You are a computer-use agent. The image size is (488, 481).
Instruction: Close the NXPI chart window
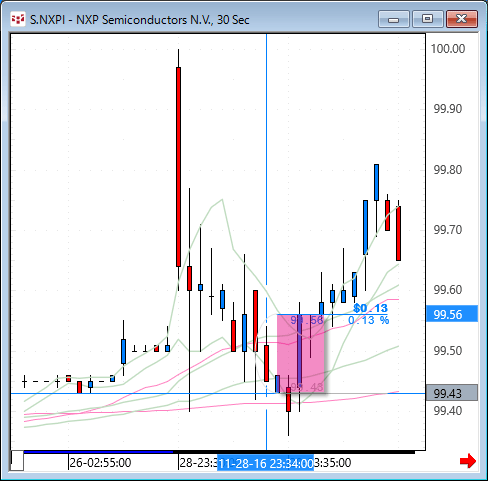(462, 19)
